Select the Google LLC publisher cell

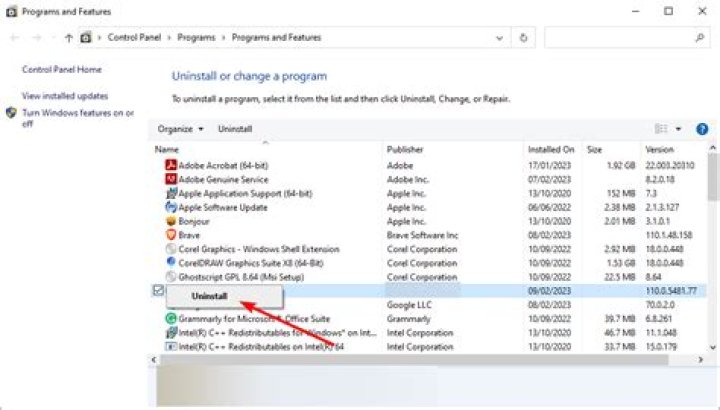pyautogui.click(x=409, y=305)
